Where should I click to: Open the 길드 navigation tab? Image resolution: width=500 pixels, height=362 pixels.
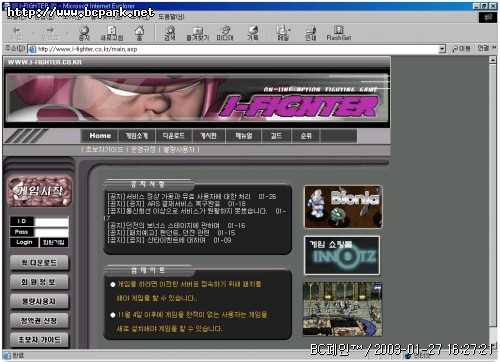[276, 136]
